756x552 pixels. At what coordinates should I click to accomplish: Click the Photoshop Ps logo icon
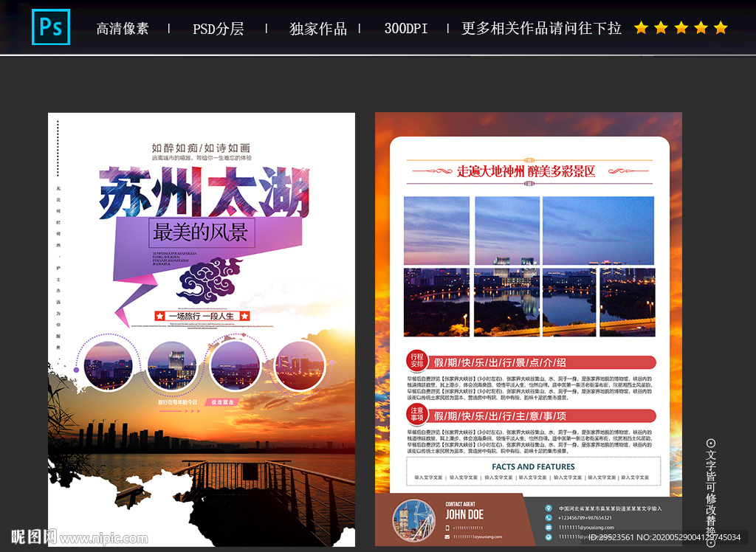pos(51,27)
